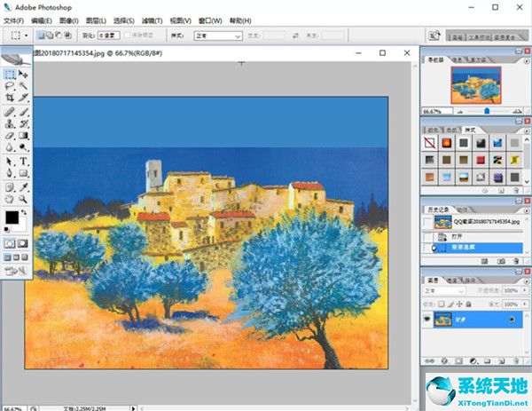Enable Standard editing mode
The height and width of the screenshot is (411, 532).
click(x=10, y=243)
